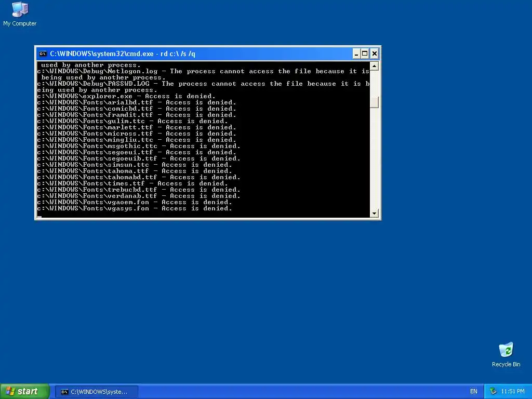Image resolution: width=532 pixels, height=399 pixels.
Task: Click the vgasys.fon line in console
Action: coord(135,208)
